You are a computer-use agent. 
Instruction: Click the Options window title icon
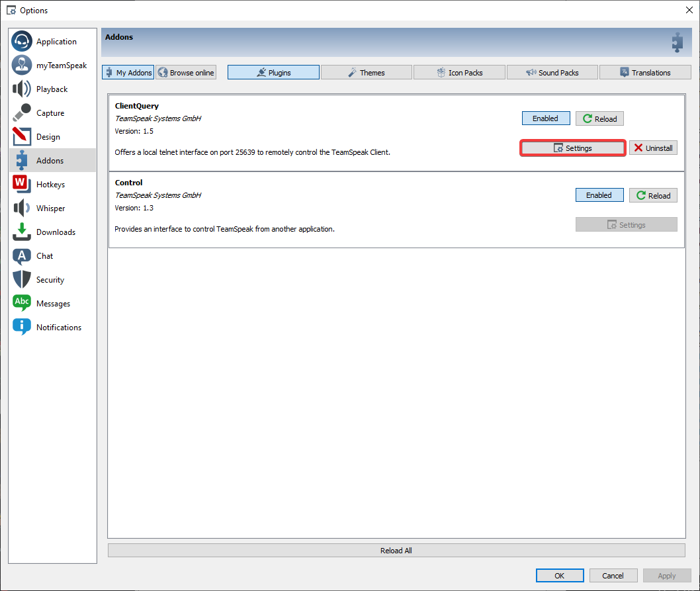click(x=11, y=10)
